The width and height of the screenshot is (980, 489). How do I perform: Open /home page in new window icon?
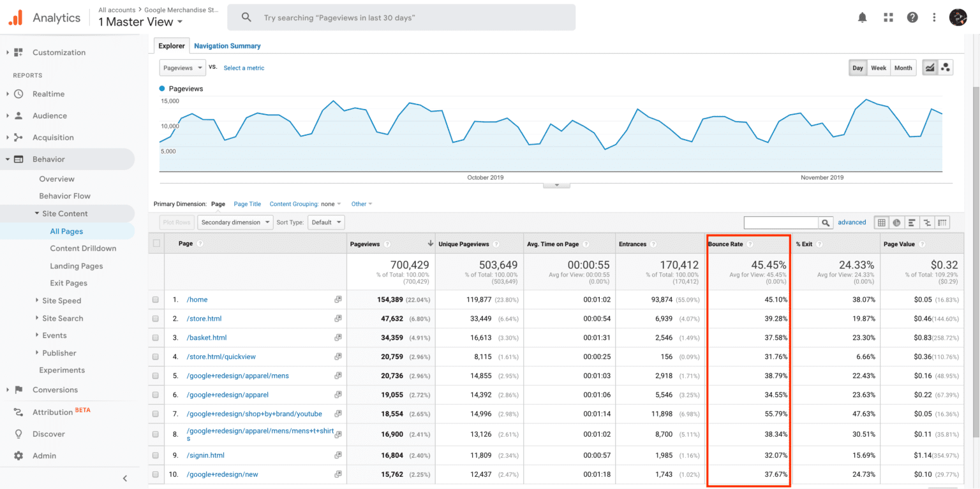(x=338, y=300)
